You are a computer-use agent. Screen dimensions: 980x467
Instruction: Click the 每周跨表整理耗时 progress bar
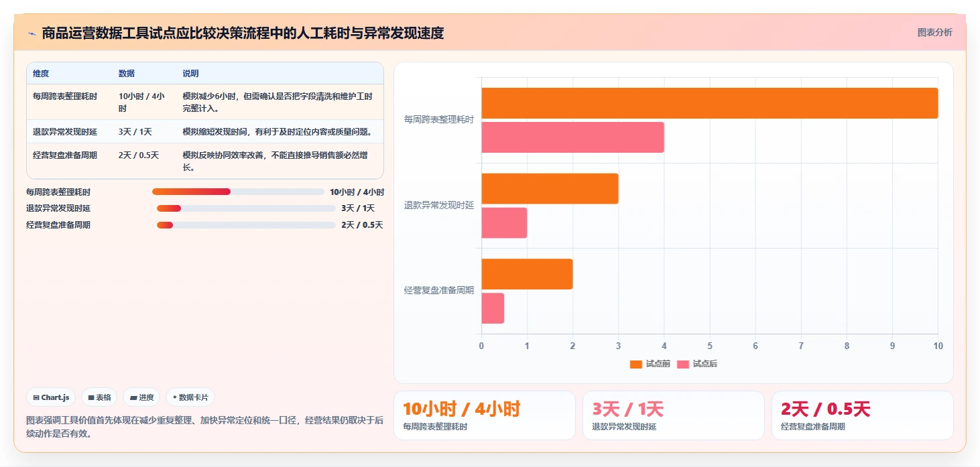[238, 192]
